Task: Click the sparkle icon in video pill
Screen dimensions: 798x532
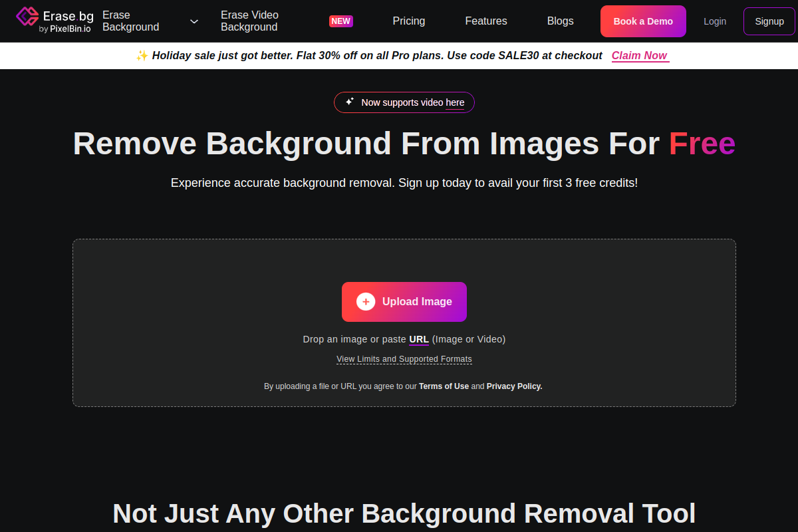Action: tap(350, 102)
